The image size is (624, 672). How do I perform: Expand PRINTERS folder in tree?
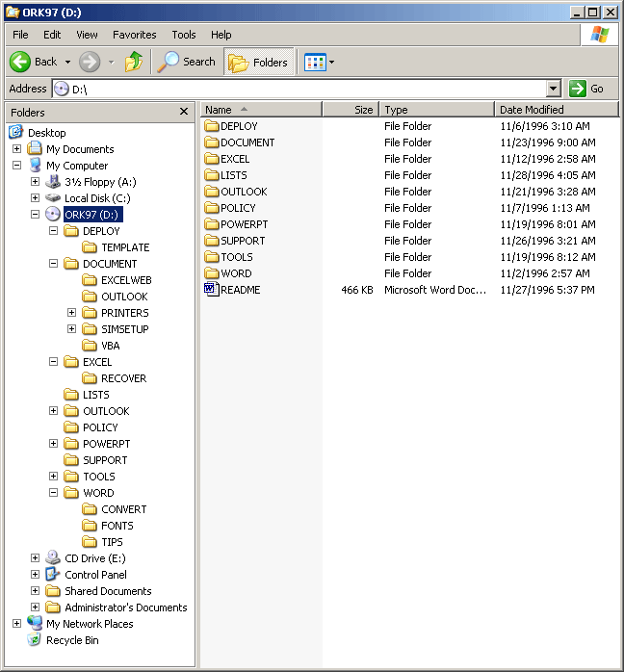coord(71,313)
